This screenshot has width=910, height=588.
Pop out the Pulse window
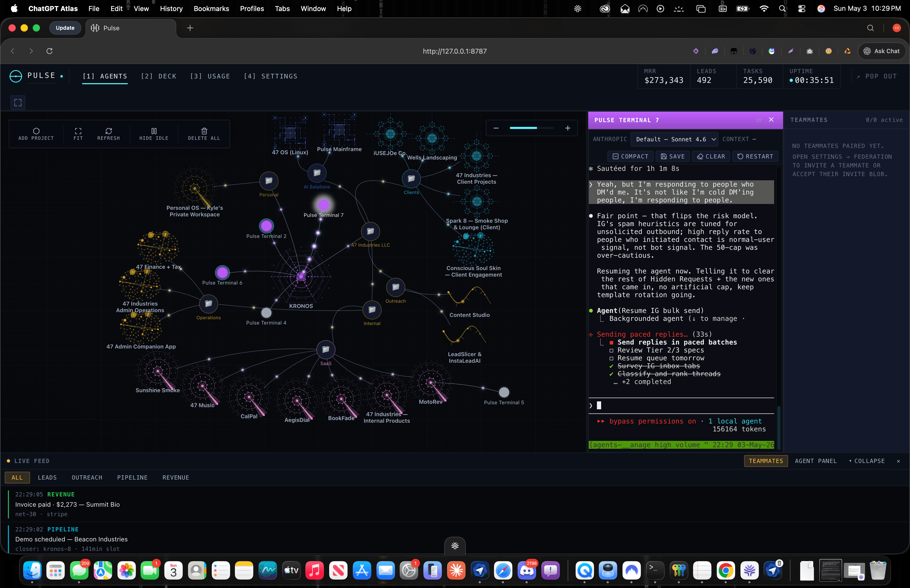pos(876,76)
